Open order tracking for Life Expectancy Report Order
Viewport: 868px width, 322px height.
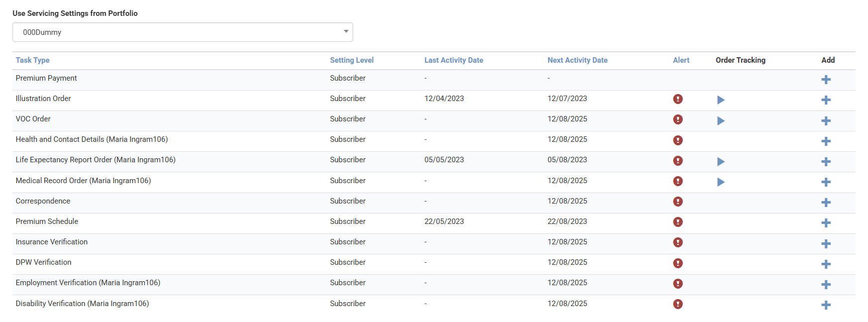[x=720, y=162]
